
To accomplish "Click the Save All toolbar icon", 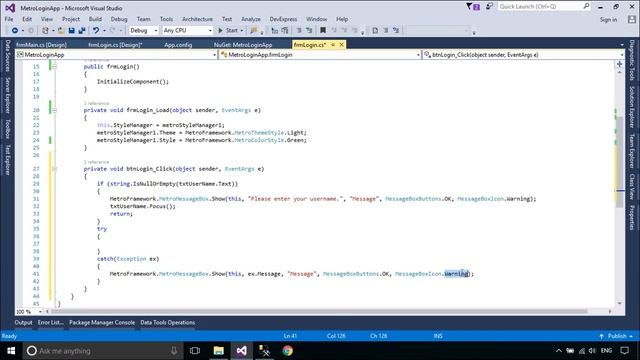I will point(82,31).
